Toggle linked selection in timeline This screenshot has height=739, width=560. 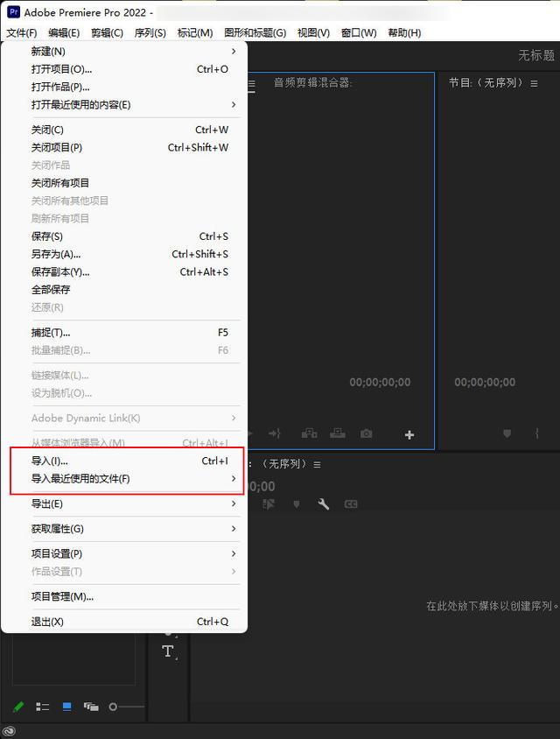[x=269, y=504]
